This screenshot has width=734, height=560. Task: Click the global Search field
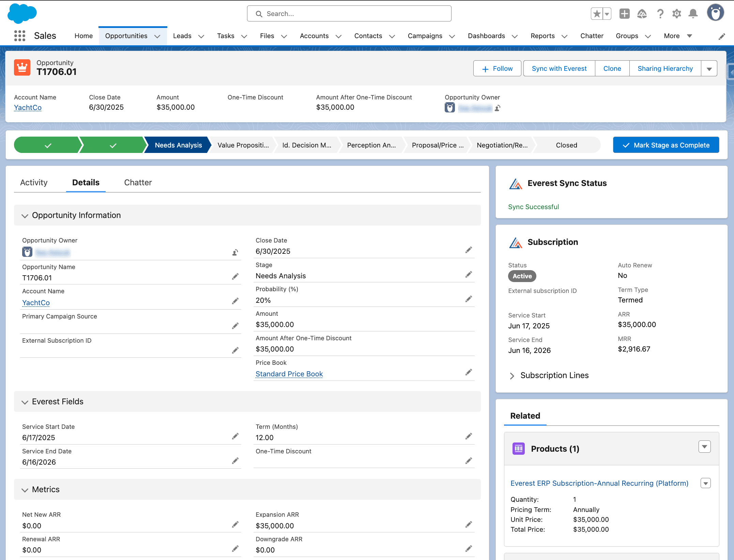click(349, 14)
